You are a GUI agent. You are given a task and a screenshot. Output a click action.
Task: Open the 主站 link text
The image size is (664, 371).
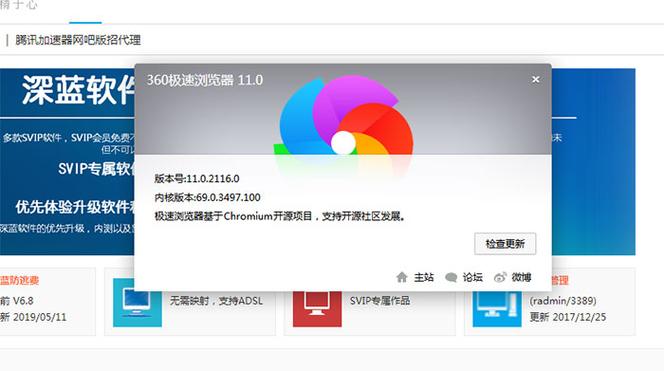(424, 277)
